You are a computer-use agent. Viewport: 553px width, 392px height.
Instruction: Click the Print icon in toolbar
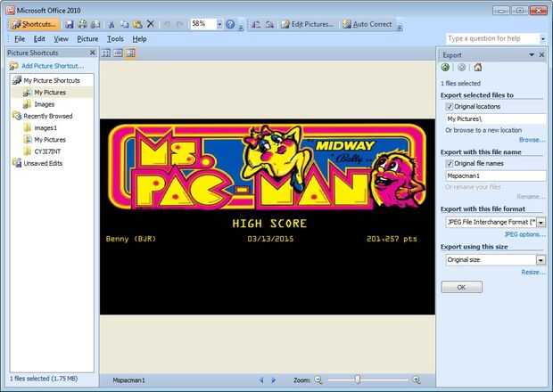(82, 24)
